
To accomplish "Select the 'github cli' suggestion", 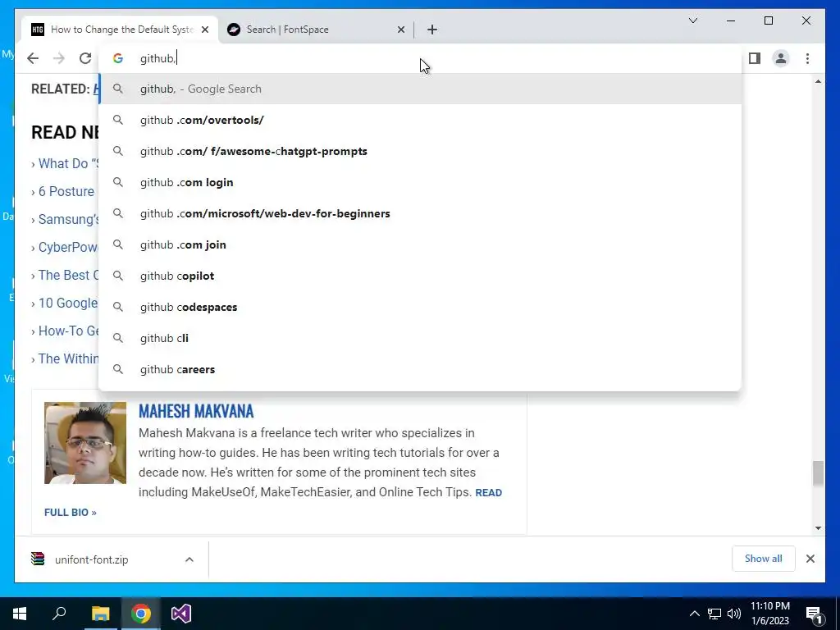I will (420, 338).
